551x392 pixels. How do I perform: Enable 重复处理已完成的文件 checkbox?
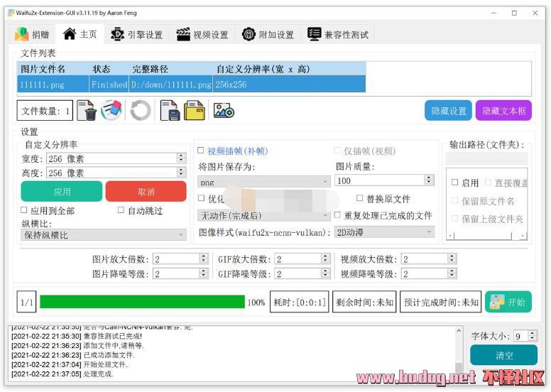338,215
